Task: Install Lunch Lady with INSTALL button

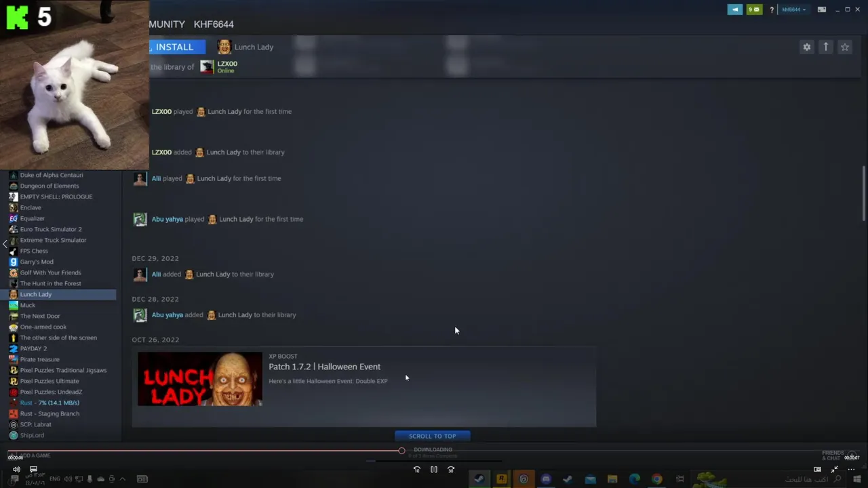Action: [x=177, y=47]
